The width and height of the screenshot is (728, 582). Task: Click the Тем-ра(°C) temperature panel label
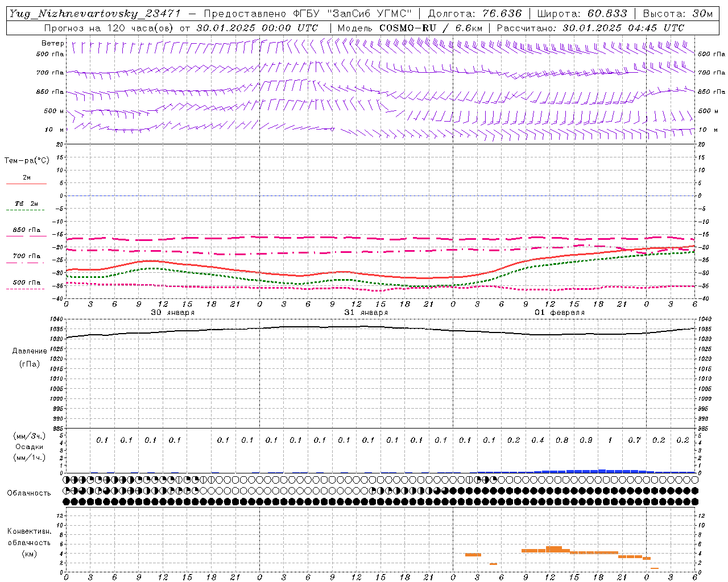(27, 161)
